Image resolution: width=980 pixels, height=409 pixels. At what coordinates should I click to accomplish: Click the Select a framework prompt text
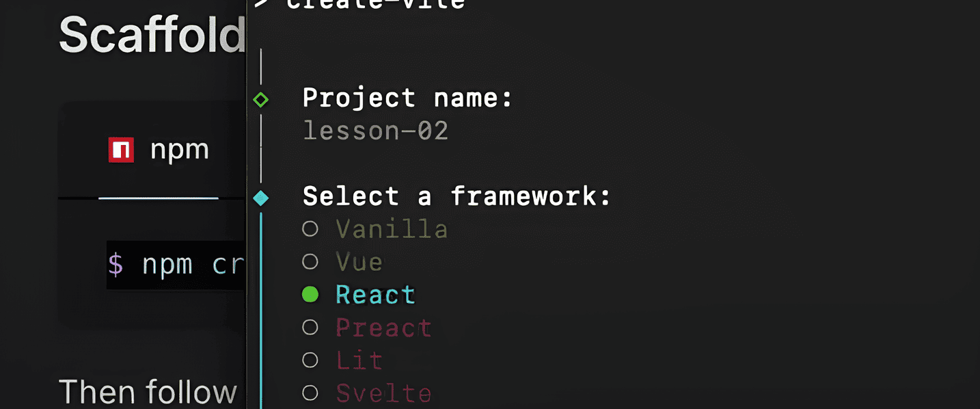457,196
